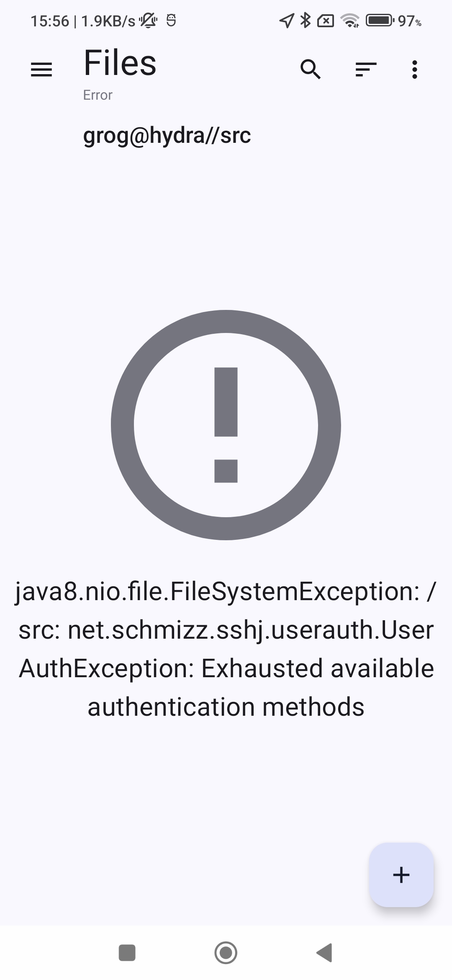
Task: Tap the Android back navigation triangle
Action: (x=324, y=953)
